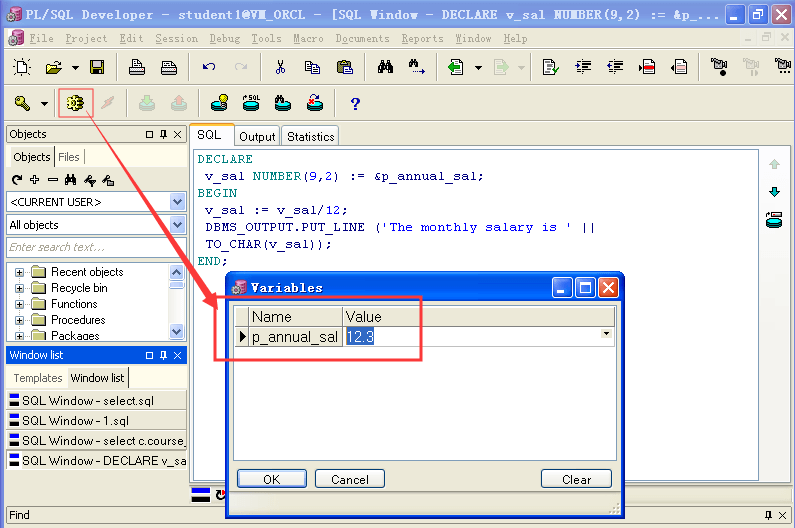
Task: Float the Objects panel with square icon
Action: click(x=149, y=134)
